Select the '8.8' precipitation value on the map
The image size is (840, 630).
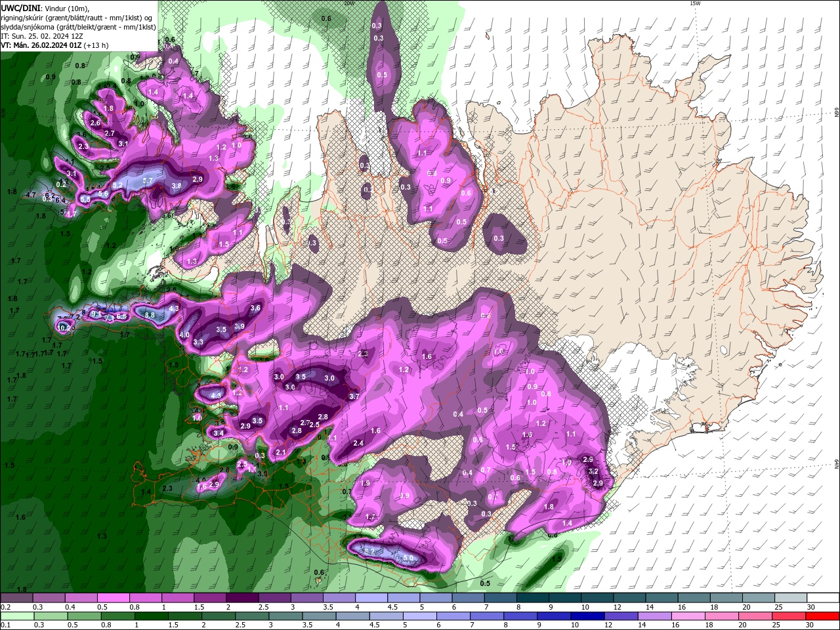[x=150, y=315]
